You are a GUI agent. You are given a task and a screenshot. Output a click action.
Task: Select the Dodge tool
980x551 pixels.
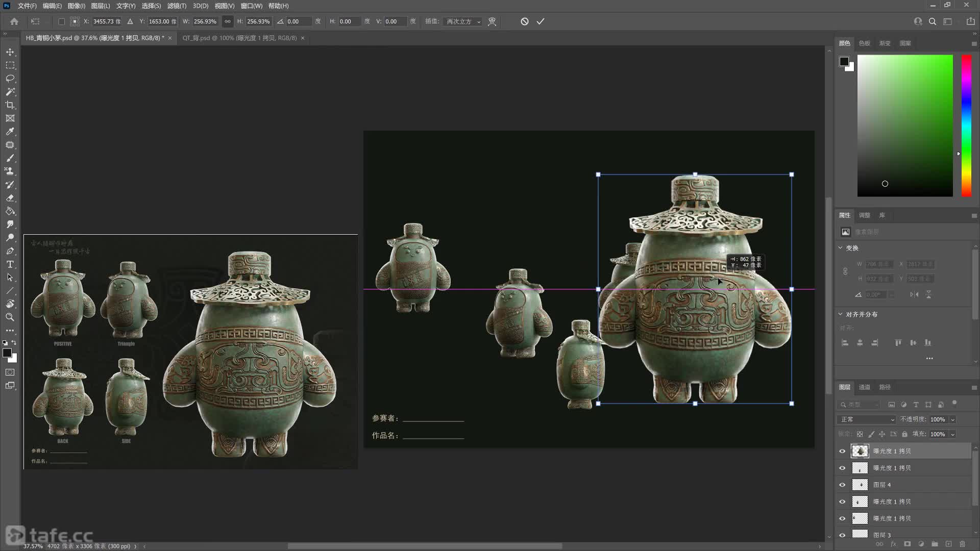pos(10,238)
